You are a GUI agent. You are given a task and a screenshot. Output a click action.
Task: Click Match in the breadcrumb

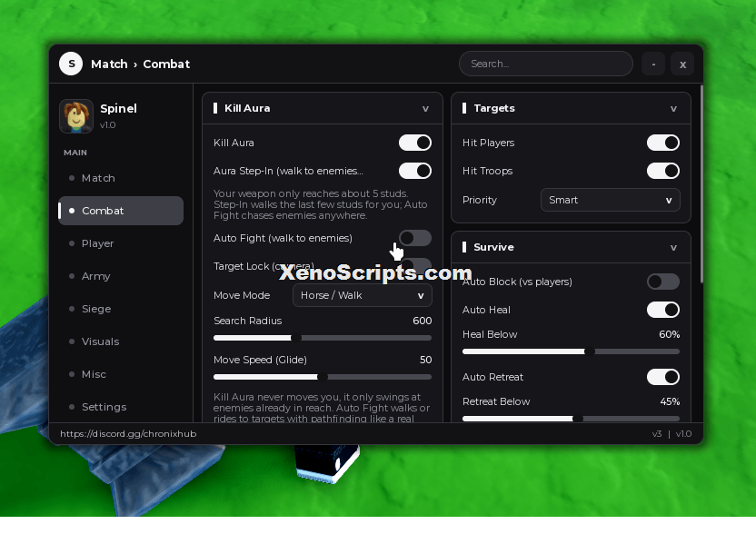click(x=109, y=64)
